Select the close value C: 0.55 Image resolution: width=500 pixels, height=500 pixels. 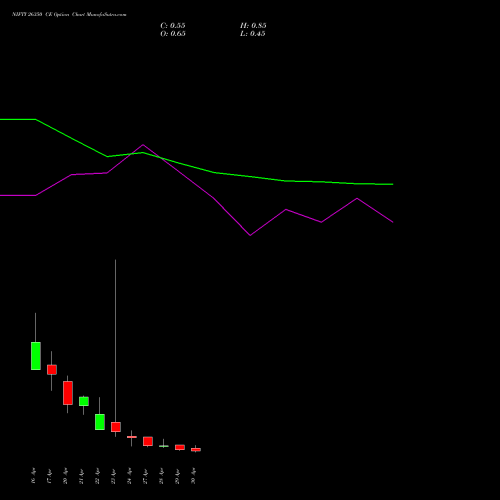[x=173, y=26]
